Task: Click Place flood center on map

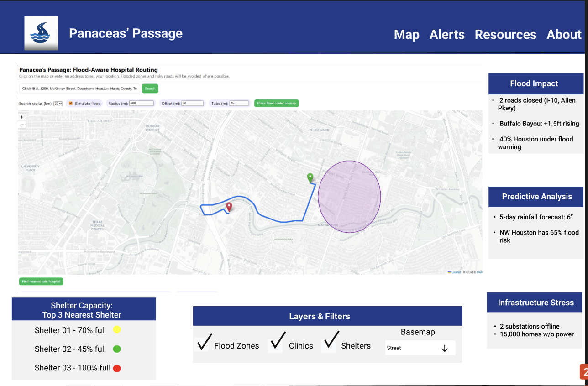Action: pyautogui.click(x=277, y=104)
